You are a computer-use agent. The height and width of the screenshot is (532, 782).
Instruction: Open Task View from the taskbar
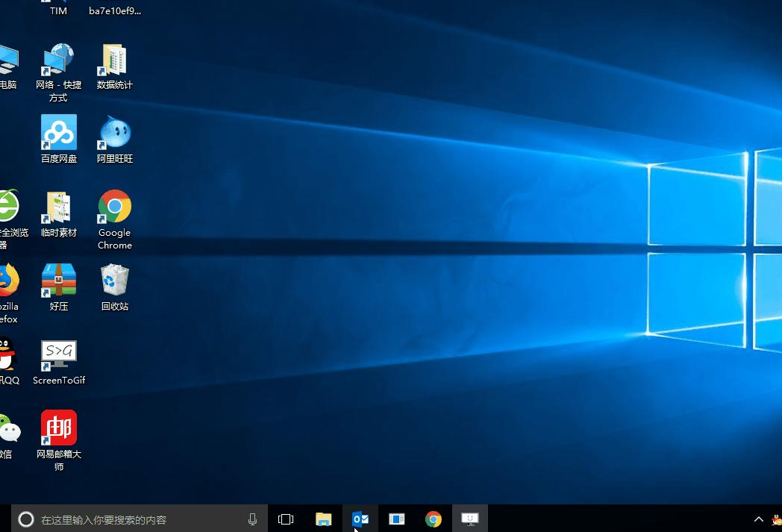286,519
